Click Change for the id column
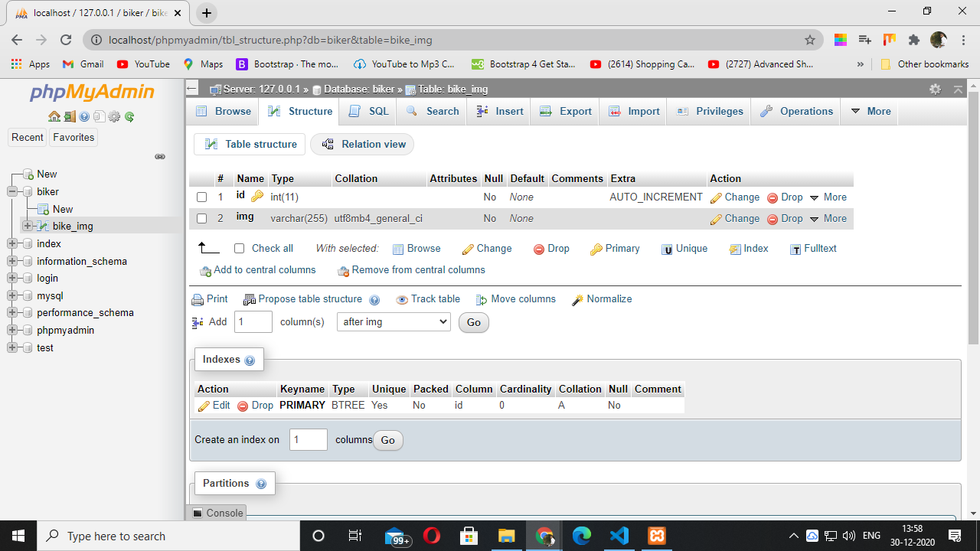This screenshot has width=980, height=551. 735,197
